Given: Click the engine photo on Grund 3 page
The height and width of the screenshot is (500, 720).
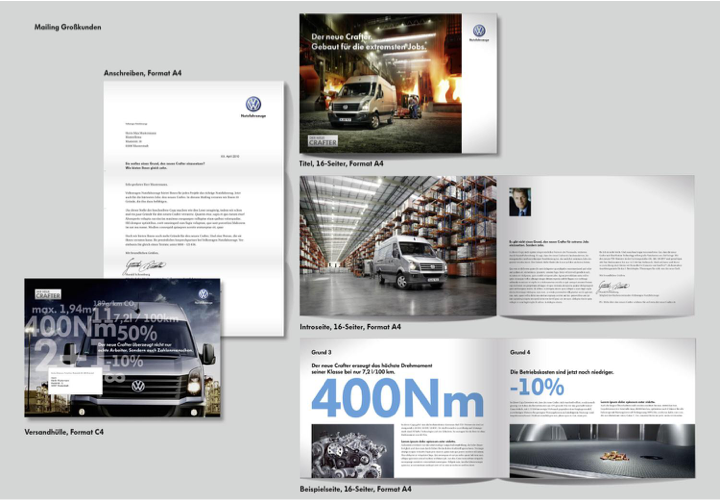Looking at the screenshot, I should [353, 451].
